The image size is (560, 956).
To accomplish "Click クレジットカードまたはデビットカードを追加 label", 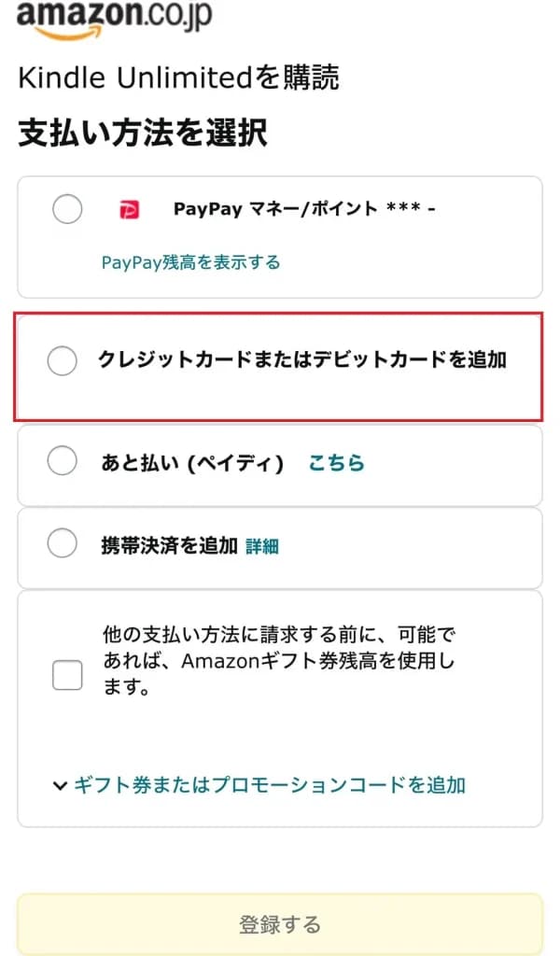I will coord(302,359).
